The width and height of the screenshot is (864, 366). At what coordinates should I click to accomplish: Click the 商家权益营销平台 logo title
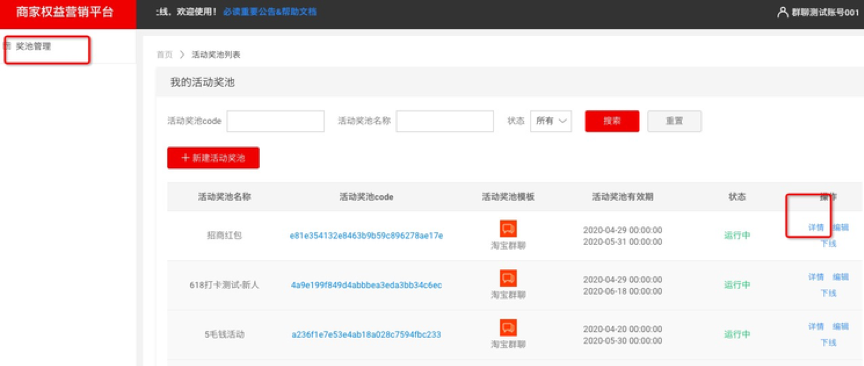pyautogui.click(x=65, y=12)
